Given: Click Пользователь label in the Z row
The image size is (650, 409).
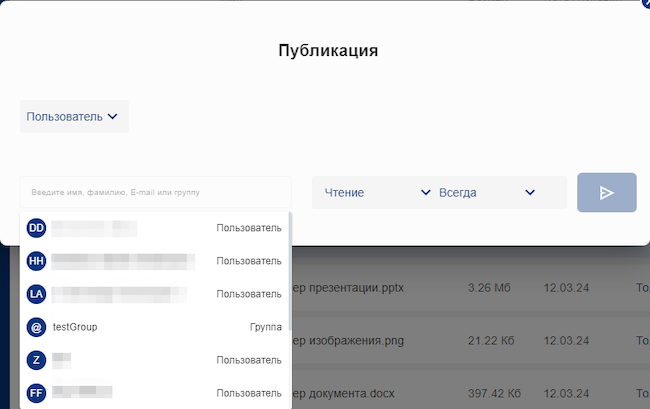Looking at the screenshot, I should click(x=249, y=360).
